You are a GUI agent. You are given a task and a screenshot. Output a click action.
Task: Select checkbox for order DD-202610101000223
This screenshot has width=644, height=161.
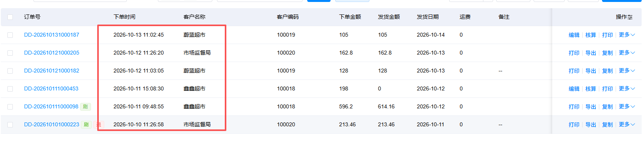10,125
